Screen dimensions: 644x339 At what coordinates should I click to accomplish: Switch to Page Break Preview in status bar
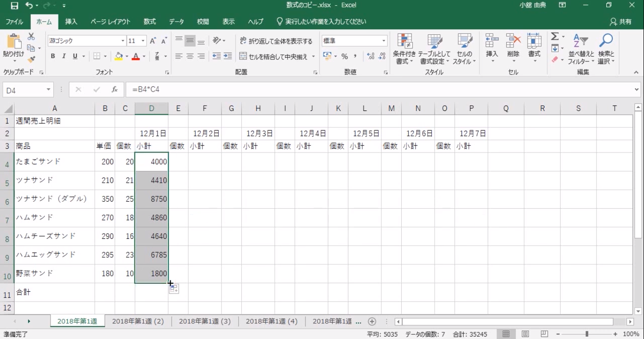(544, 334)
